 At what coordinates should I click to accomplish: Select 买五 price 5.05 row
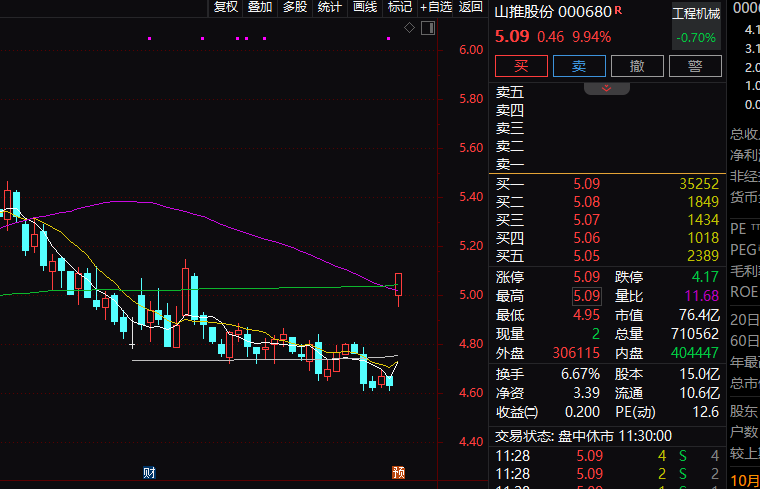coord(607,256)
